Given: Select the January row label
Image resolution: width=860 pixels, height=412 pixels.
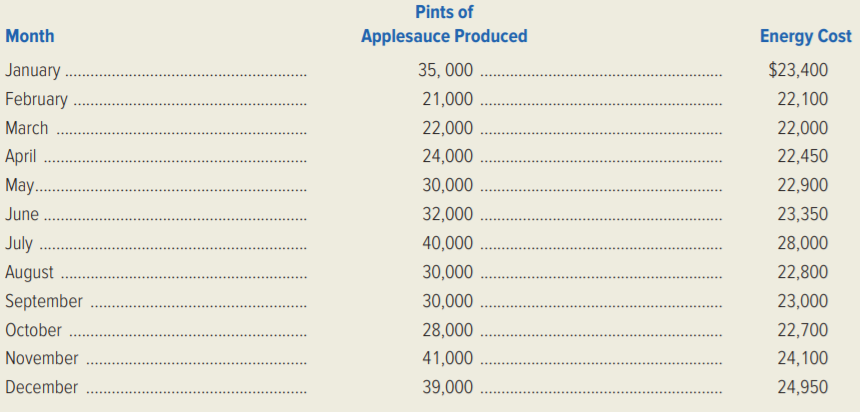Looking at the screenshot, I should [x=33, y=70].
